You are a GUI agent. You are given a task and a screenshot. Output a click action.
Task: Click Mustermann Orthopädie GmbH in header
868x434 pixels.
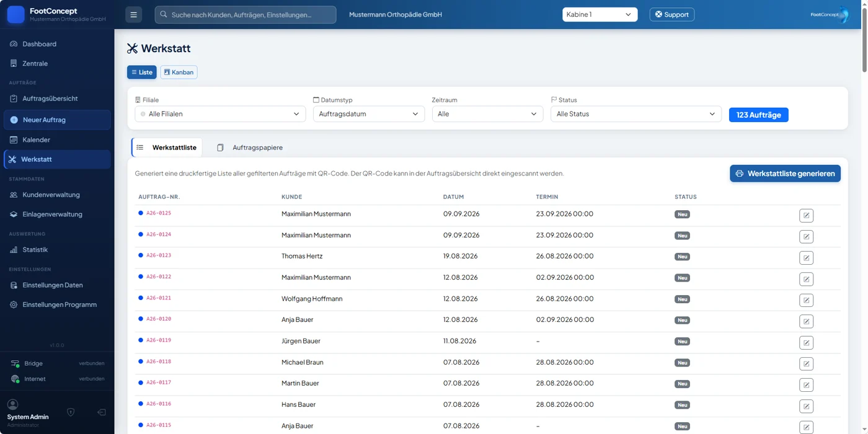(396, 14)
